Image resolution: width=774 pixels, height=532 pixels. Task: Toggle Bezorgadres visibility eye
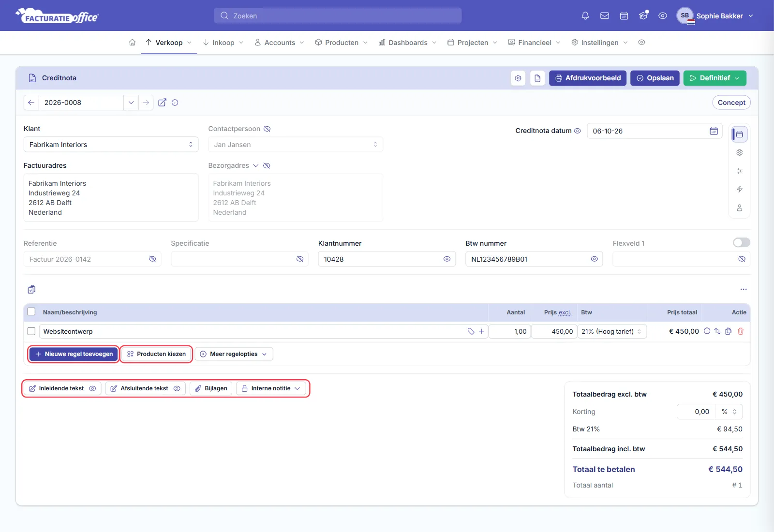[x=267, y=166]
